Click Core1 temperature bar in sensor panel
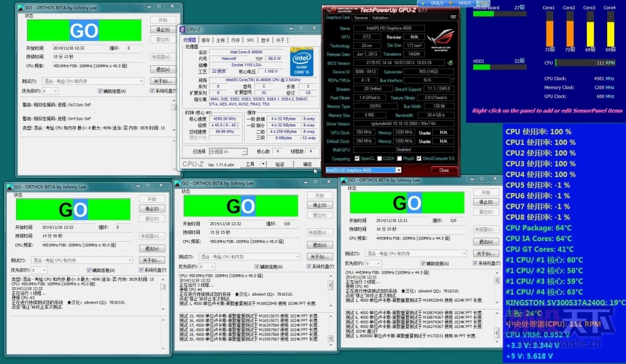This screenshot has width=626, height=364. [550, 29]
